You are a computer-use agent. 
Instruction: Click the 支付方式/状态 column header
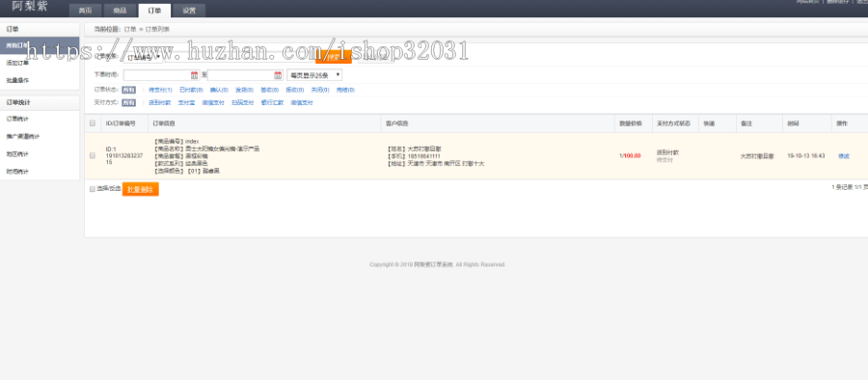[673, 123]
